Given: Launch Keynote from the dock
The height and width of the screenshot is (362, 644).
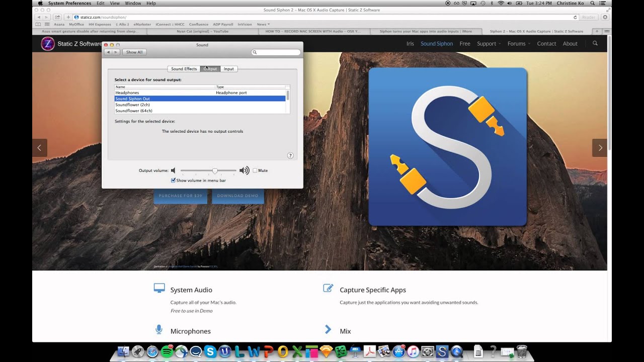Looking at the screenshot, I should pyautogui.click(x=355, y=351).
